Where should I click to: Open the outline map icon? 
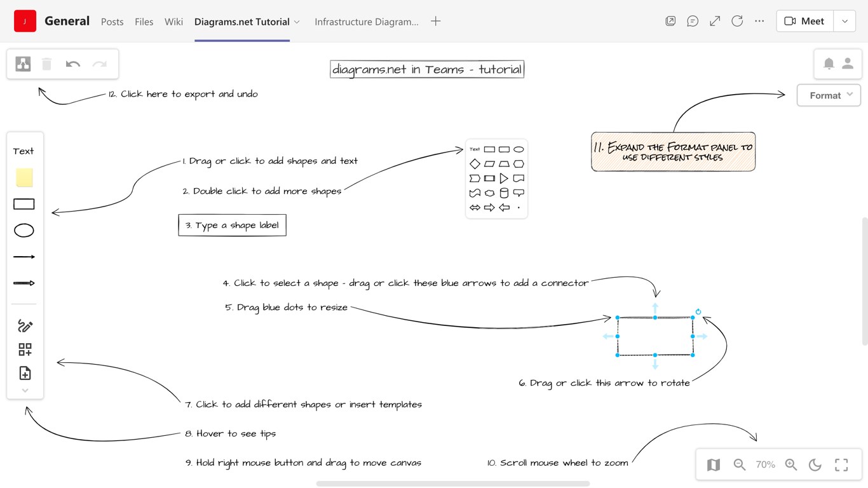coord(714,465)
